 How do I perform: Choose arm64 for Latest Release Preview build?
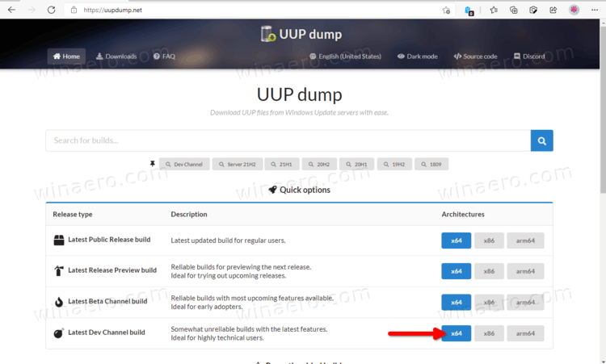[x=525, y=271]
